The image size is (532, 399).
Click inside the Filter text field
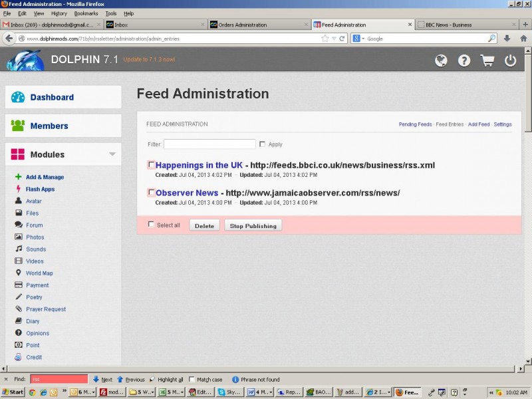coord(209,144)
